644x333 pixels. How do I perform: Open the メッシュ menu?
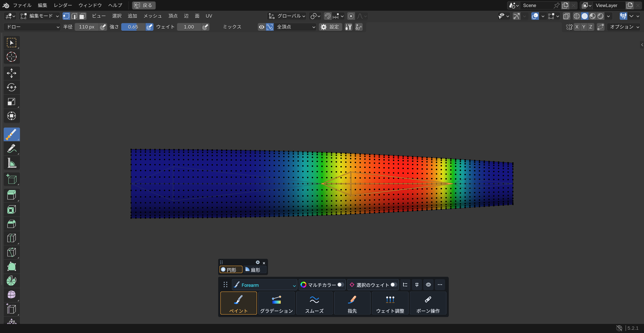(152, 16)
